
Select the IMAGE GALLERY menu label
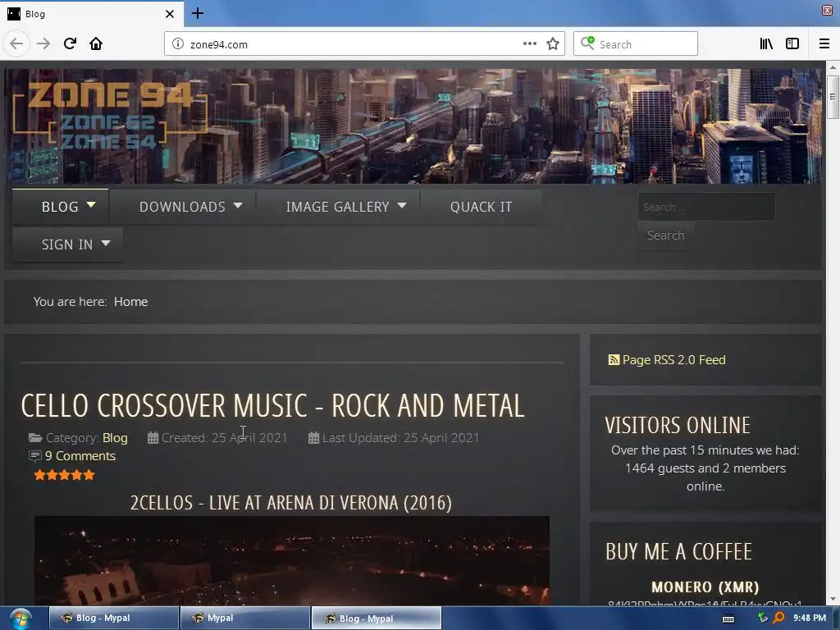(337, 207)
